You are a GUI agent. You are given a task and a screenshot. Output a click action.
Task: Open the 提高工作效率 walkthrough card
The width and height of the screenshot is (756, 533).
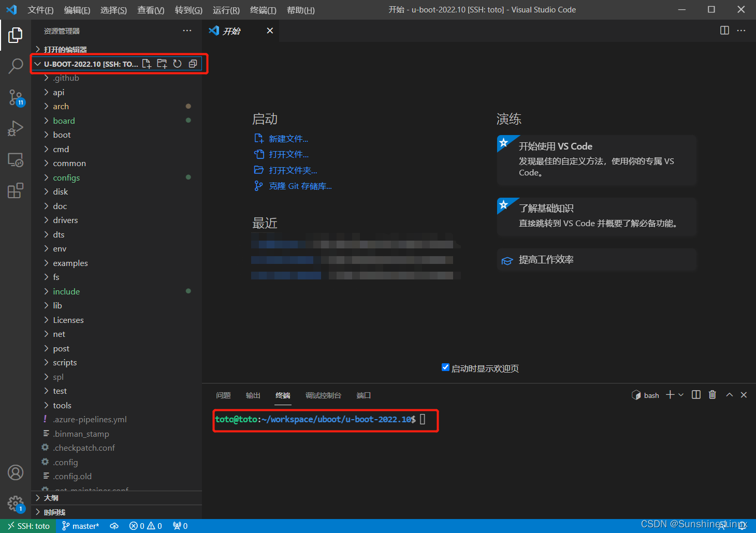click(x=597, y=260)
